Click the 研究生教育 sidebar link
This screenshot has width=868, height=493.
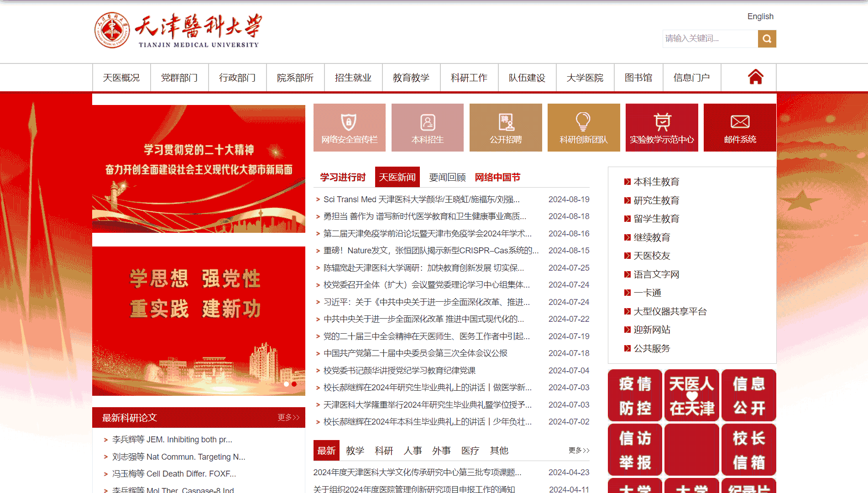(656, 200)
